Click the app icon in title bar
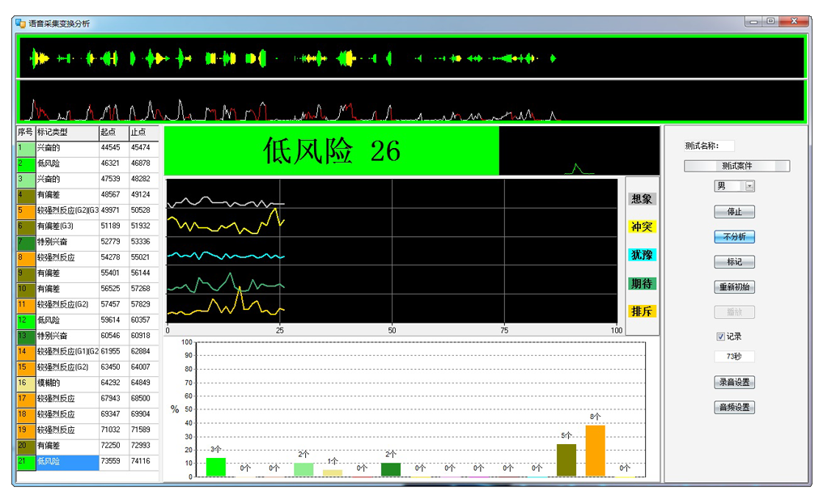The image size is (836, 504). [x=20, y=23]
